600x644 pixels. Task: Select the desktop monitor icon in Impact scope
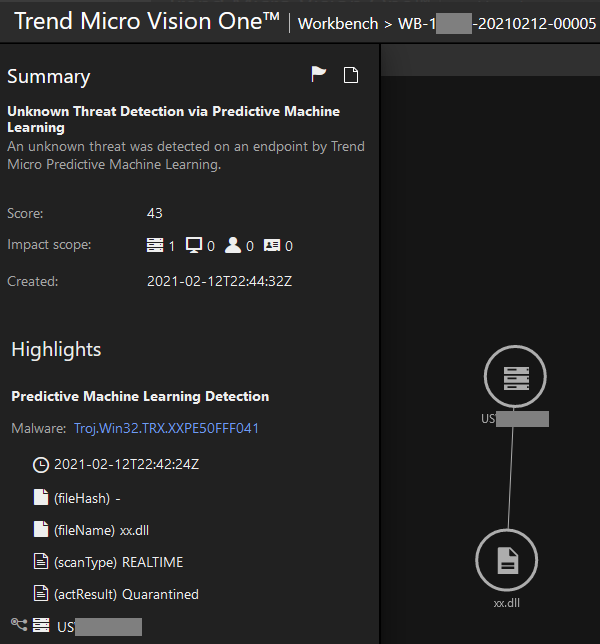194,245
